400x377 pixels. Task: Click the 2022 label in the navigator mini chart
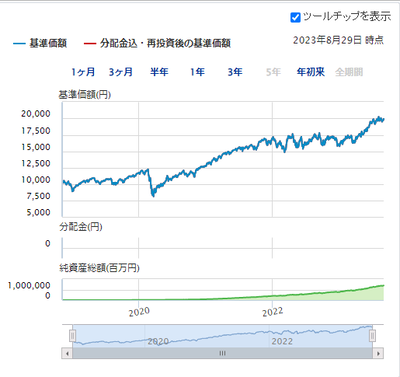(282, 342)
